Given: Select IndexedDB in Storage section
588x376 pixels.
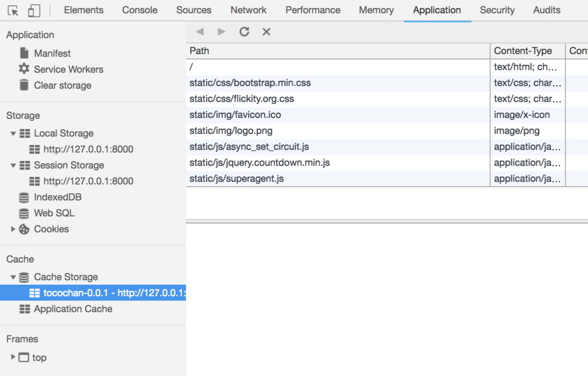Looking at the screenshot, I should click(57, 197).
